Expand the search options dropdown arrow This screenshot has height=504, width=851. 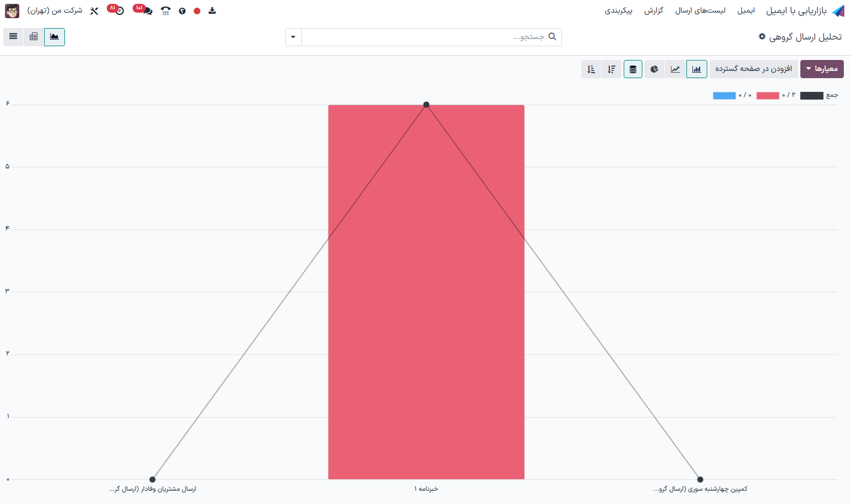(293, 37)
